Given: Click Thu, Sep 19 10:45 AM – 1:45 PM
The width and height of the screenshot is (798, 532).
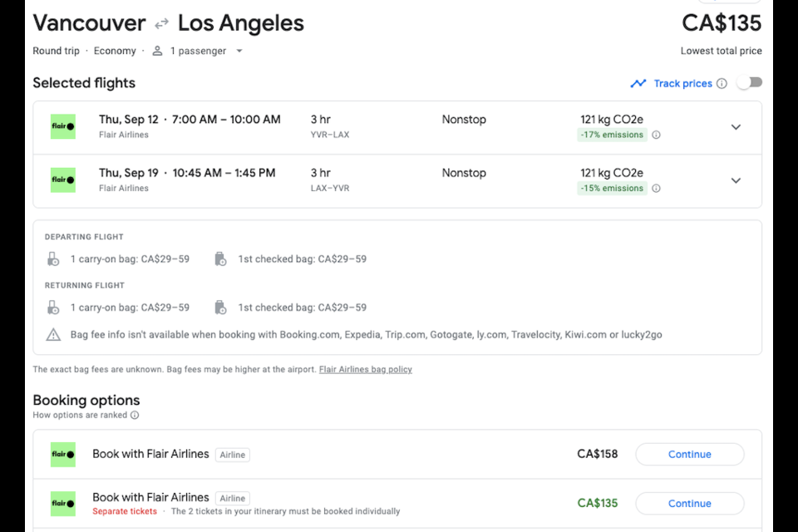Looking at the screenshot, I should pyautogui.click(x=187, y=173).
